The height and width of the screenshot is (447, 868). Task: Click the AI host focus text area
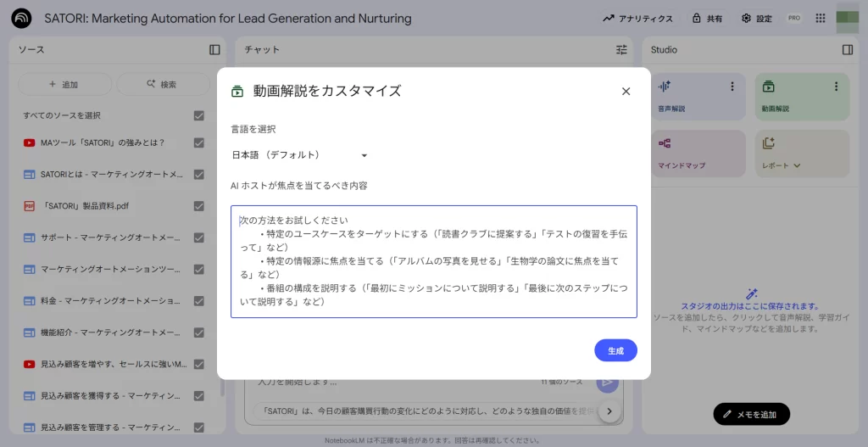pyautogui.click(x=434, y=261)
